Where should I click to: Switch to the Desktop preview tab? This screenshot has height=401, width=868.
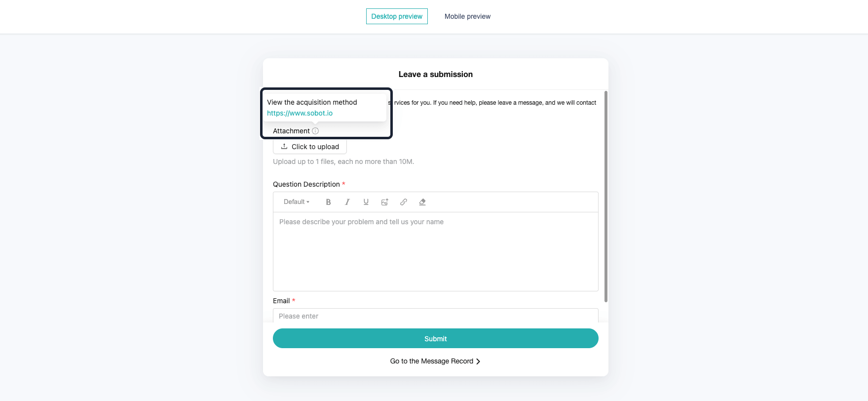(397, 16)
